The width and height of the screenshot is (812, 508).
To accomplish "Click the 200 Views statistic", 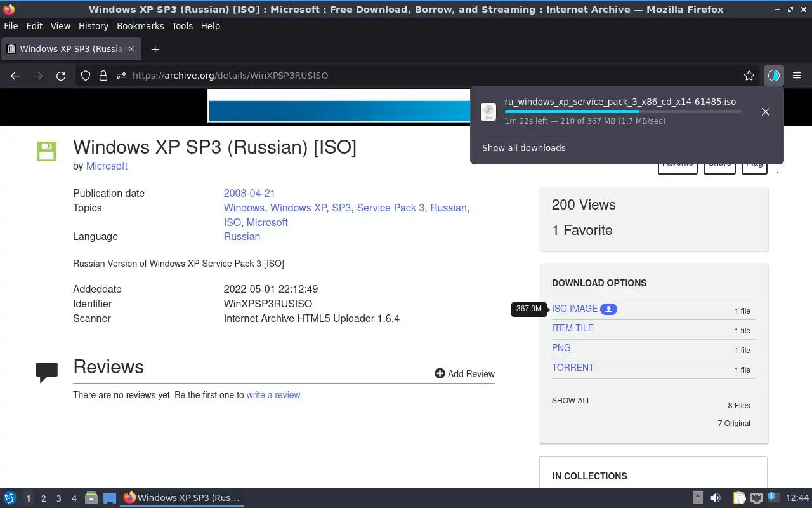I will (x=584, y=204).
